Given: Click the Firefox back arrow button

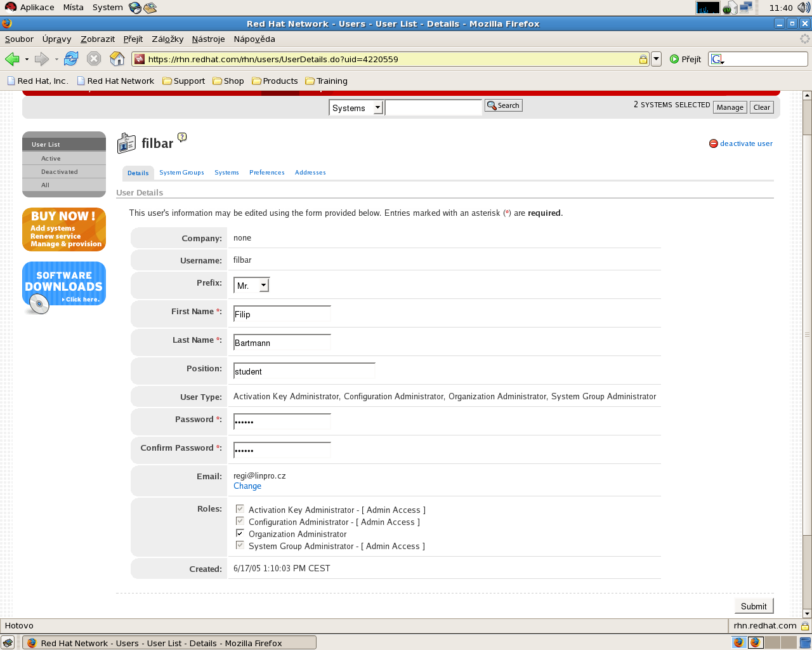Looking at the screenshot, I should pos(12,59).
